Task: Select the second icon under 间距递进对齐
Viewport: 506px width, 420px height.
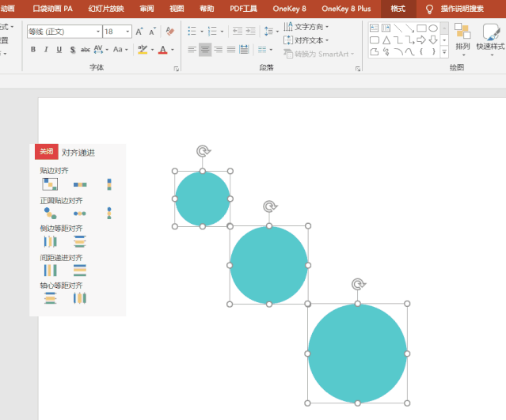Action: pos(80,271)
